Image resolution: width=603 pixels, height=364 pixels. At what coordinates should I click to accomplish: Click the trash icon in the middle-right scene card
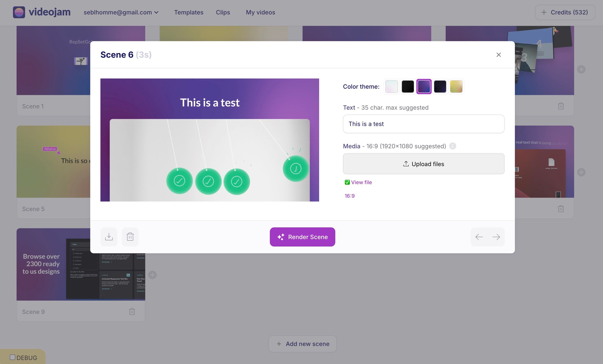[x=561, y=209]
